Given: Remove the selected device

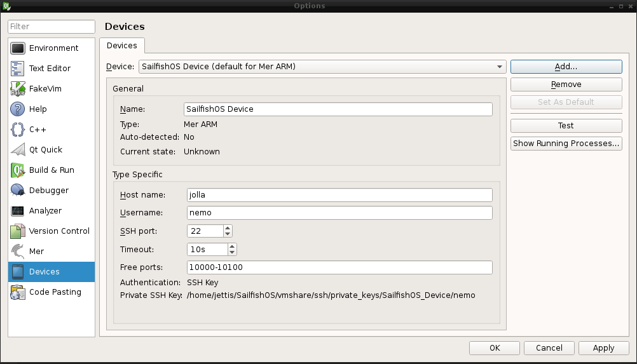Looking at the screenshot, I should tap(566, 84).
